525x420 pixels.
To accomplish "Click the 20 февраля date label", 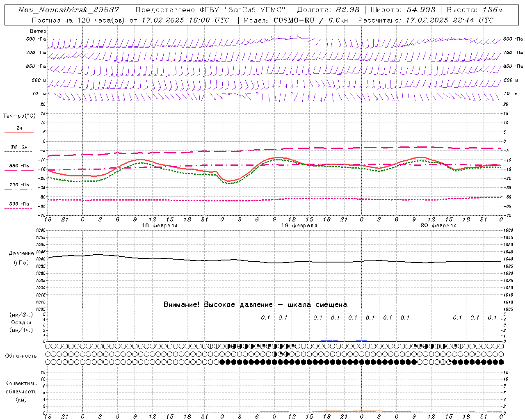I will click(438, 226).
